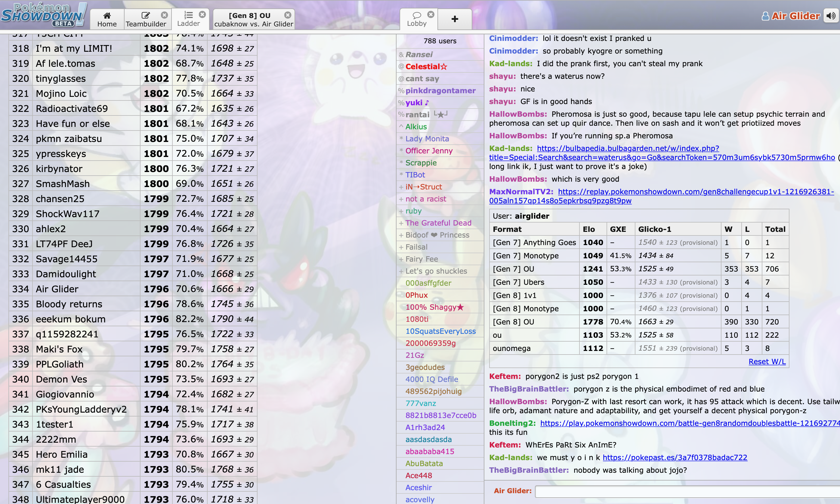The width and height of the screenshot is (840, 504).
Task: Close the Teambuilder tab
Action: point(165,15)
